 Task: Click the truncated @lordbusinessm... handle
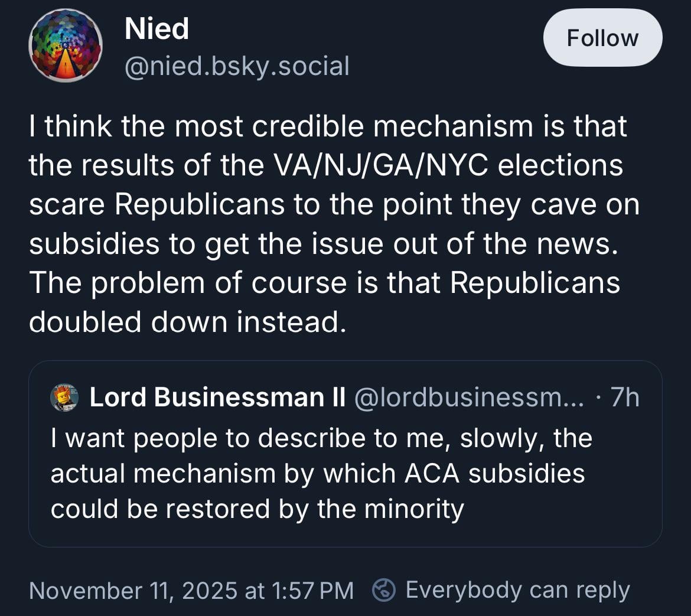click(x=471, y=397)
